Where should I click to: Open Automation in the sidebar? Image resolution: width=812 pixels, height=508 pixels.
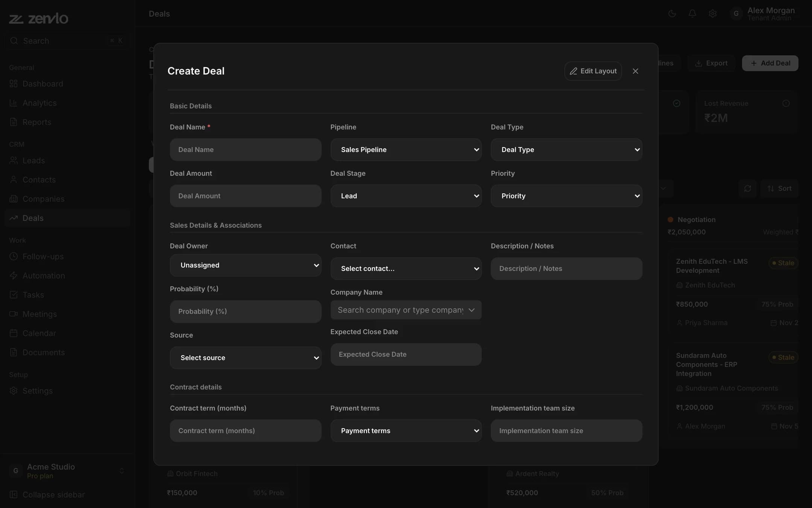(x=68, y=276)
